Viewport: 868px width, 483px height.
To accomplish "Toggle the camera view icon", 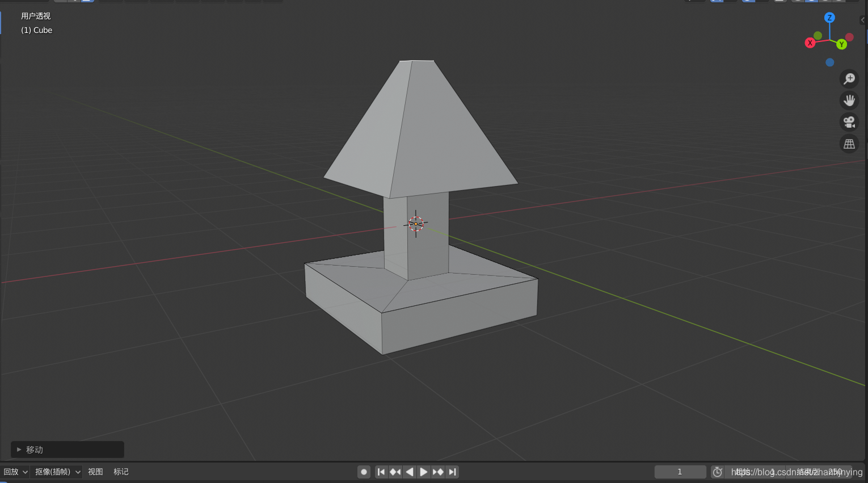I will (x=849, y=122).
